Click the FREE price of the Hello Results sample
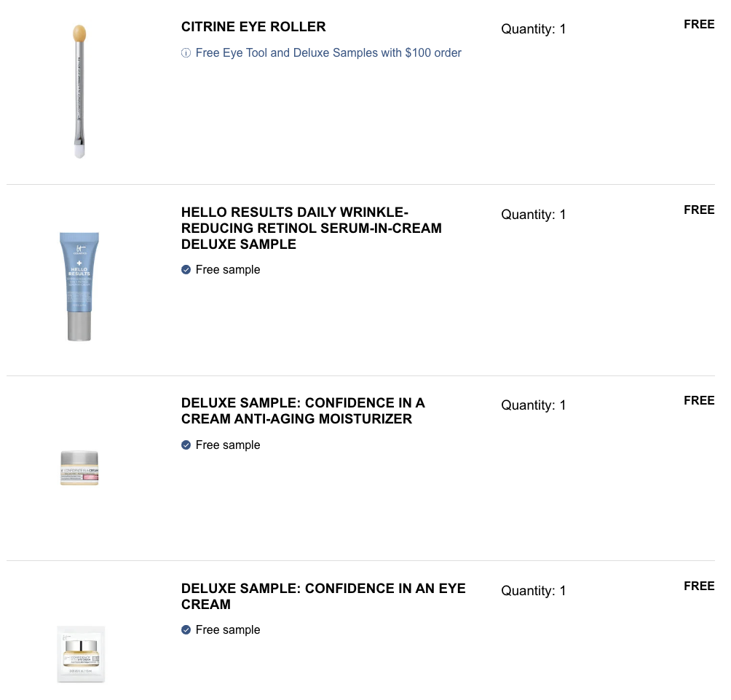 point(699,210)
